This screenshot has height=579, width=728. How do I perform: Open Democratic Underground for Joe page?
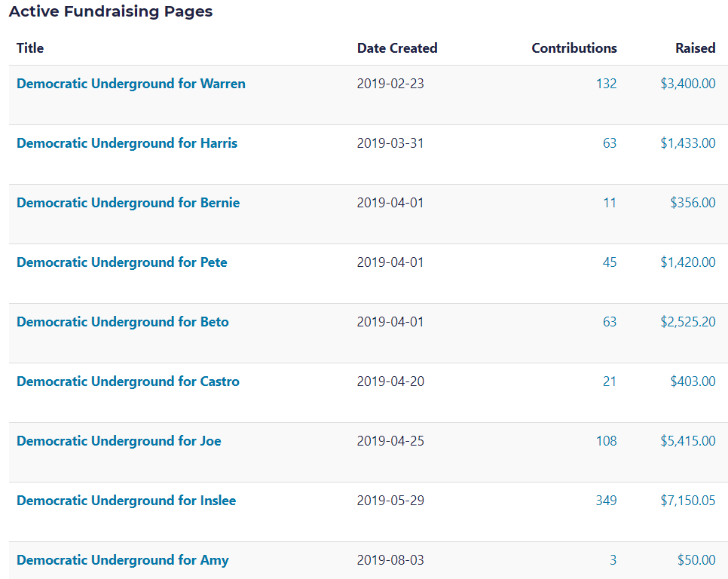118,441
